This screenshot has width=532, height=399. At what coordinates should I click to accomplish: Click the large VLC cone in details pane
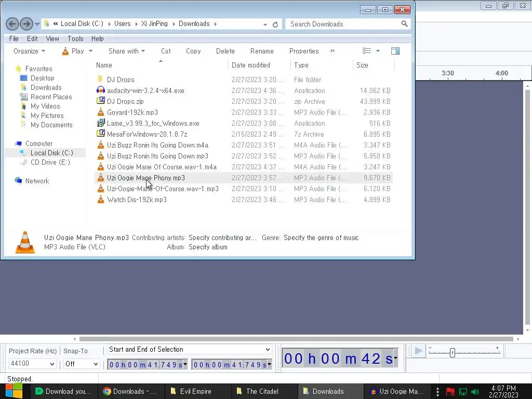[25, 242]
